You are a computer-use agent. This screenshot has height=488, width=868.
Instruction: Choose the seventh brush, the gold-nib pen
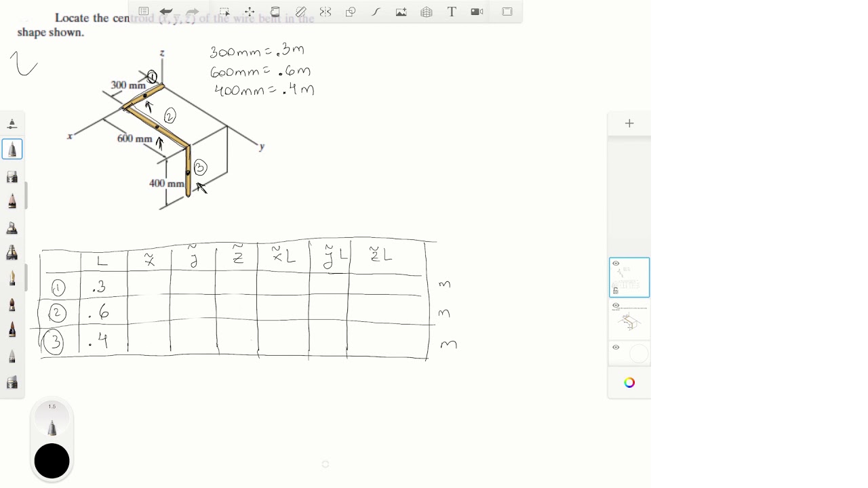tap(12, 279)
